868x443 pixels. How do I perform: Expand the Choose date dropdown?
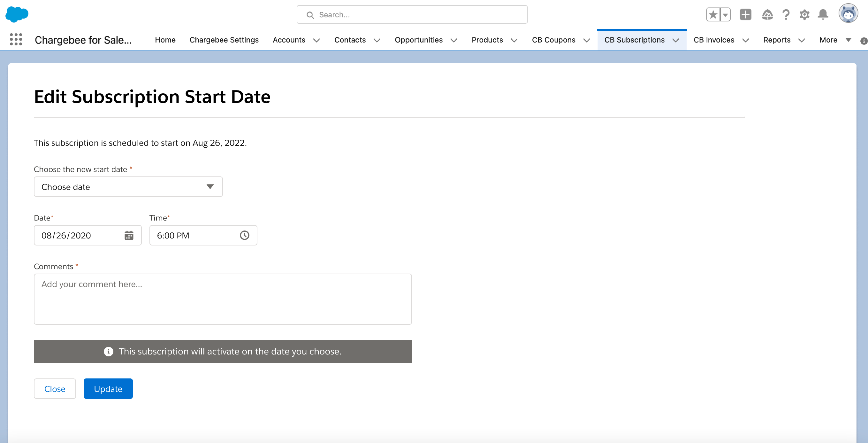(128, 187)
